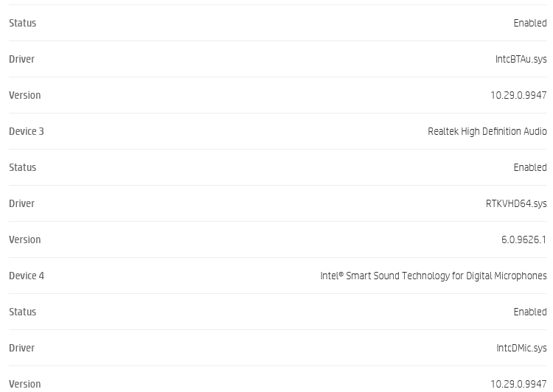Click the Driver label beside RTKVHD64.sys
Image resolution: width=553 pixels, height=392 pixels.
(x=21, y=203)
